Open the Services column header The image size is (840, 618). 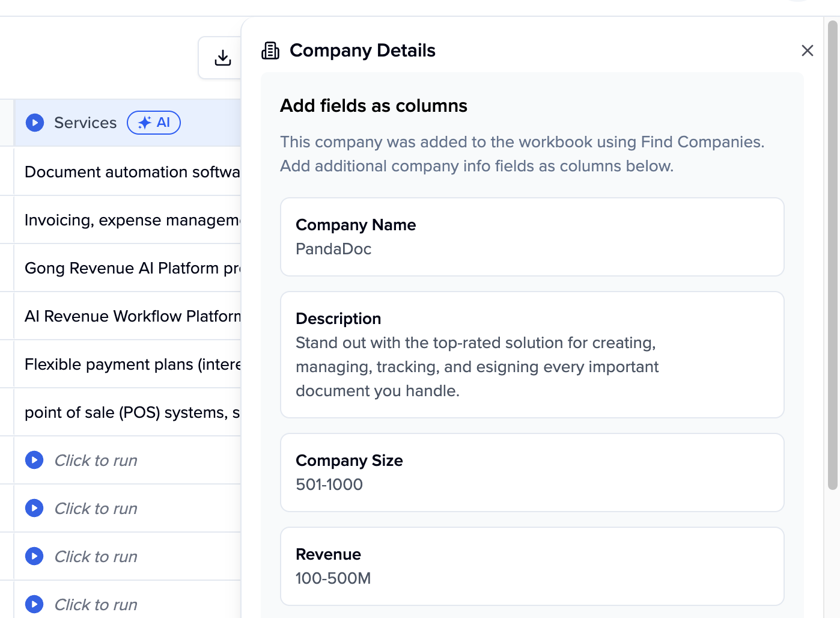(x=85, y=123)
